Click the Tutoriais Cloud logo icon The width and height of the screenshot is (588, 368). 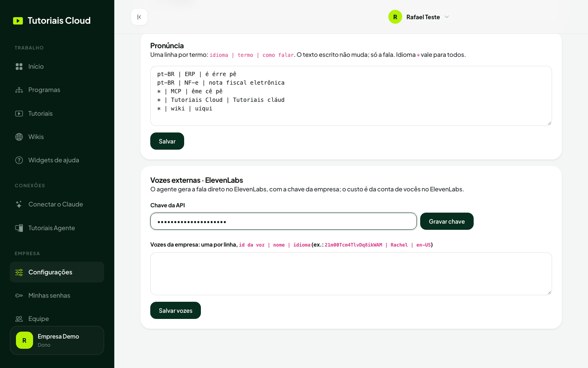[18, 21]
